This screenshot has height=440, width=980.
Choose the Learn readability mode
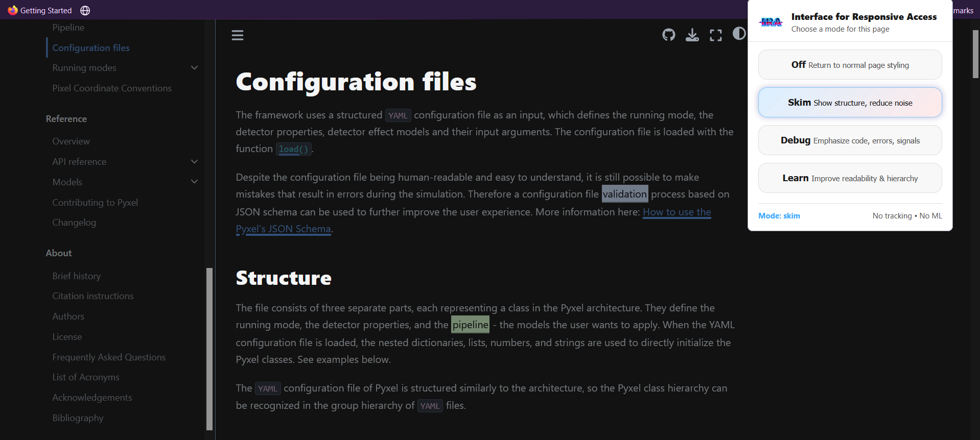(850, 178)
